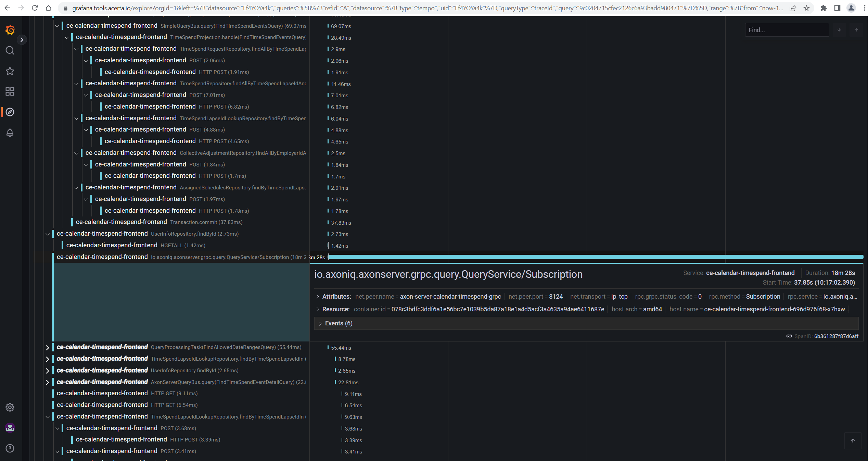Click the scroll to top arrow button
868x461 pixels.
click(853, 441)
